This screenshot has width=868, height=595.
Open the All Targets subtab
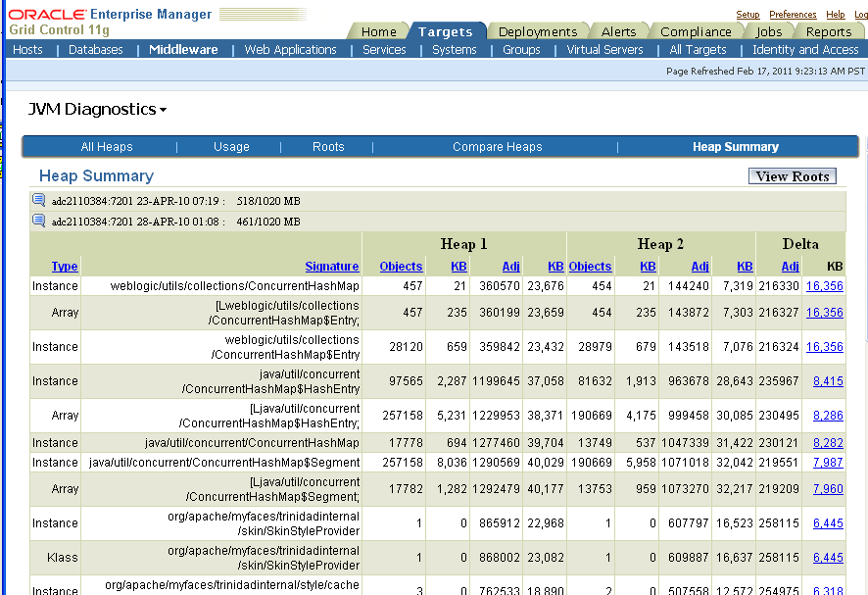pyautogui.click(x=699, y=50)
